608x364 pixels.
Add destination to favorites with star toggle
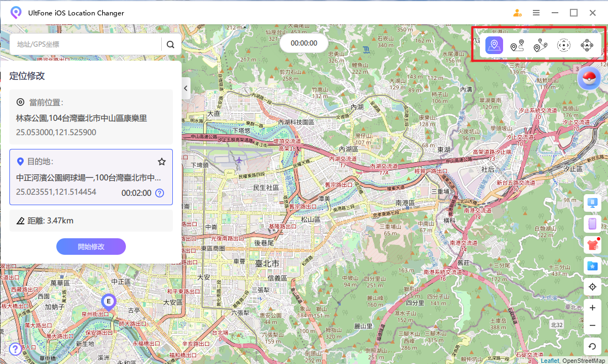click(162, 162)
